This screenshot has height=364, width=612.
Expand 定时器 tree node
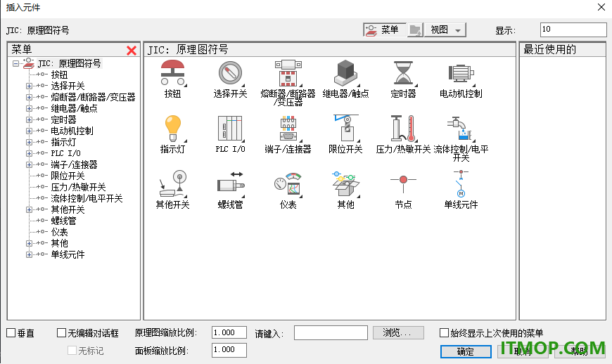29,119
